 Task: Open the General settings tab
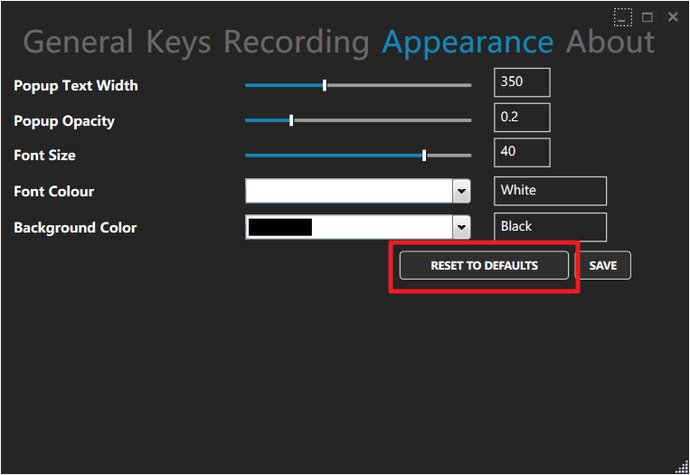click(x=78, y=42)
